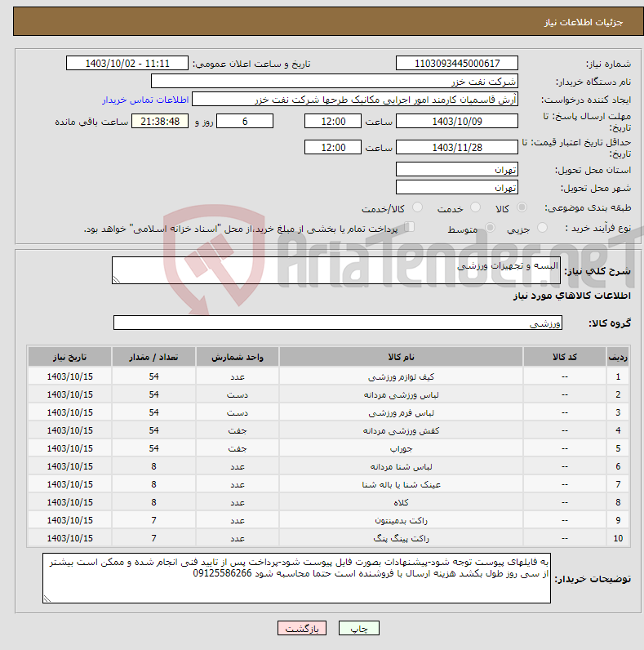Click the buyer name field شرکت نفت خزر
Image resolution: width=644 pixels, height=650 pixels.
coord(335,82)
